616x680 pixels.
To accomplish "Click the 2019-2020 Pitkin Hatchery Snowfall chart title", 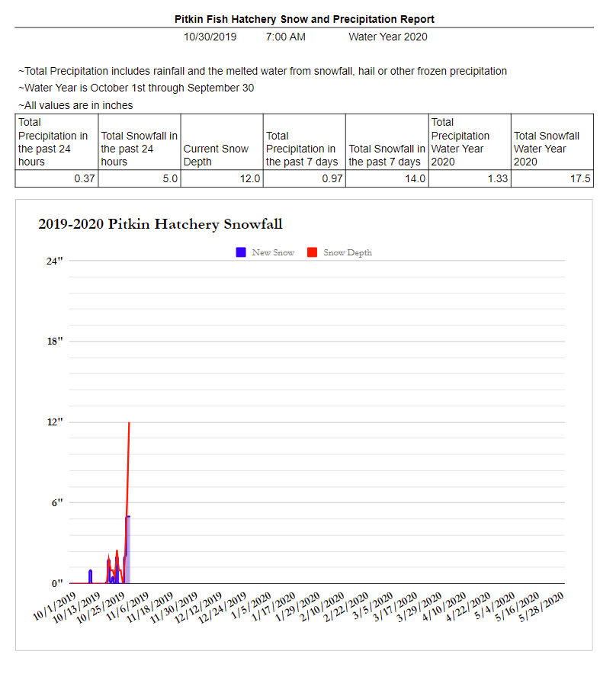I will click(x=160, y=224).
